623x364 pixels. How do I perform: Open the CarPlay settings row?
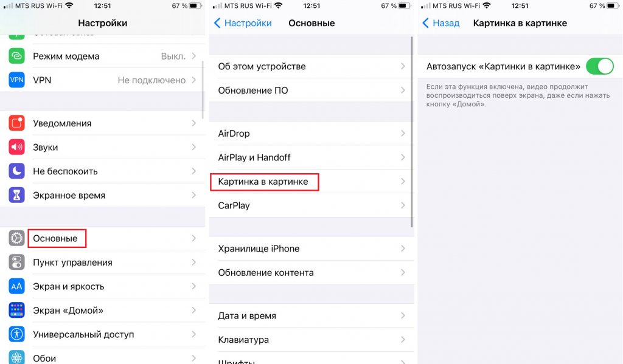[311, 205]
